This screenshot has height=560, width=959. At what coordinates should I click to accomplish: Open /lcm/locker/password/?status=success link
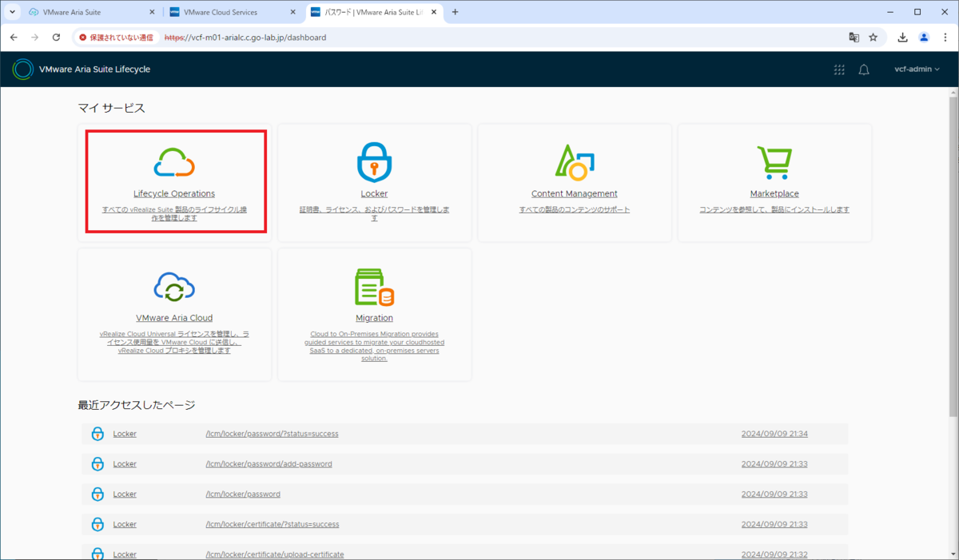click(x=273, y=434)
